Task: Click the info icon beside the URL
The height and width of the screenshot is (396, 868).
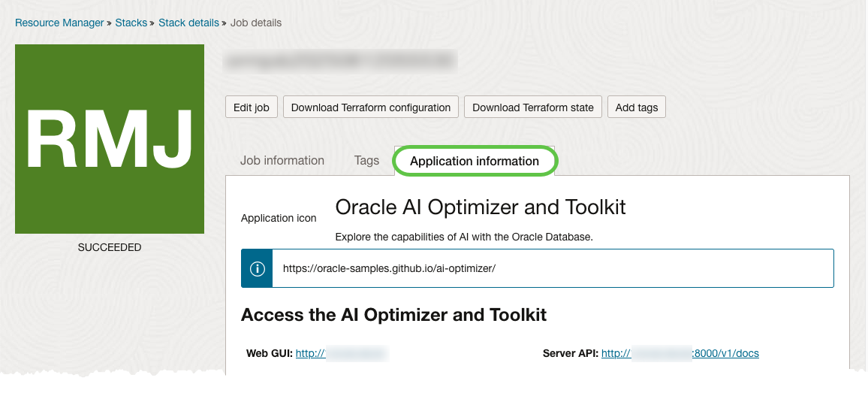Action: (257, 268)
